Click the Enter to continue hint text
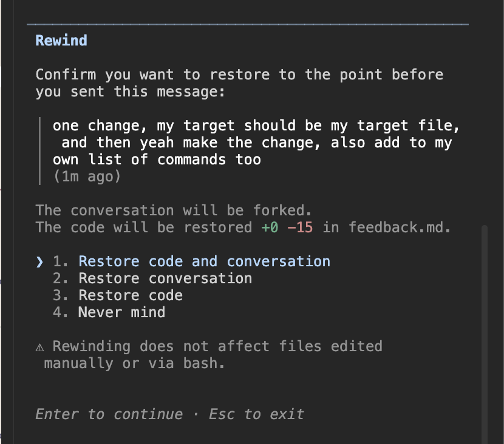Image resolution: width=504 pixels, height=444 pixels. coord(108,414)
